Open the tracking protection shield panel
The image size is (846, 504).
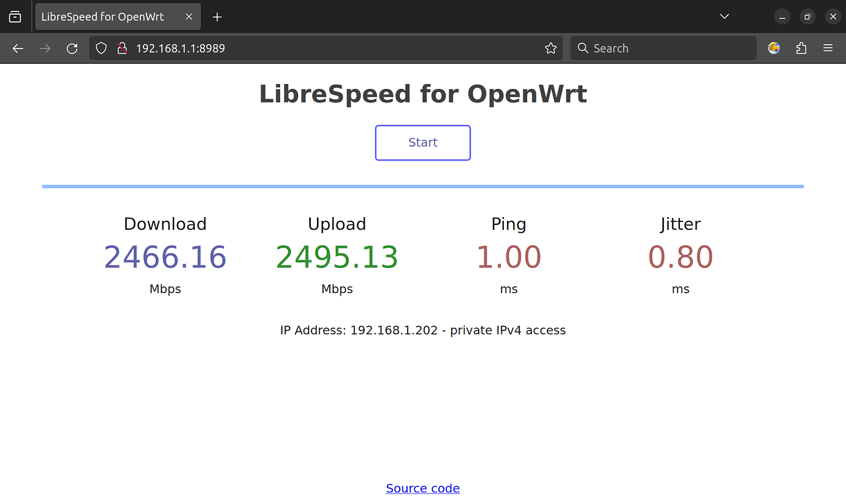click(101, 48)
